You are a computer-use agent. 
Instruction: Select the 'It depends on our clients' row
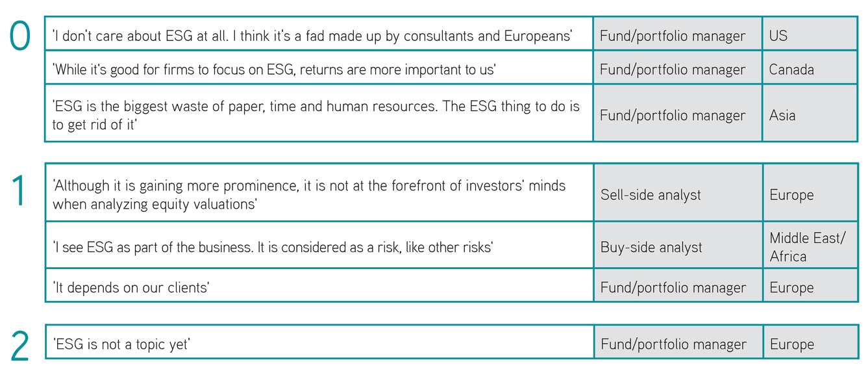coord(451,286)
